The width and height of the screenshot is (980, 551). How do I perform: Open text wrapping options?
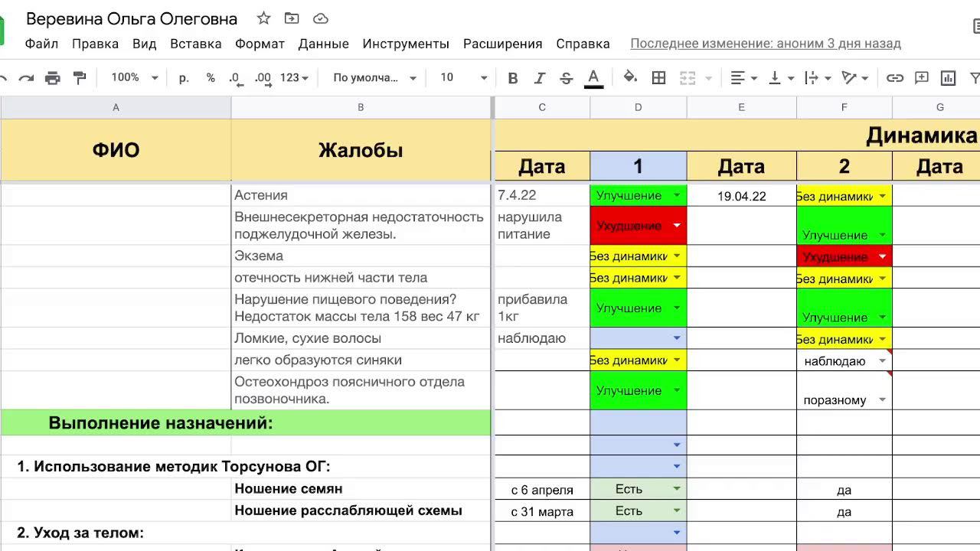point(818,77)
